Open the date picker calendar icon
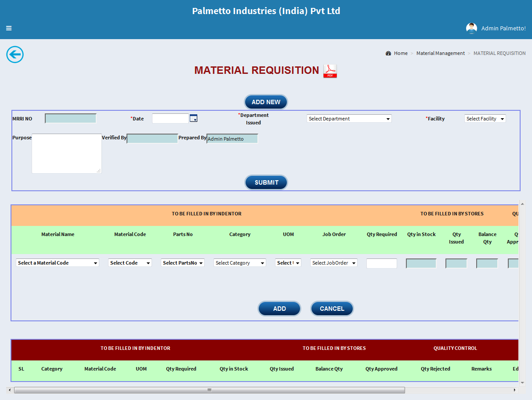 [194, 118]
